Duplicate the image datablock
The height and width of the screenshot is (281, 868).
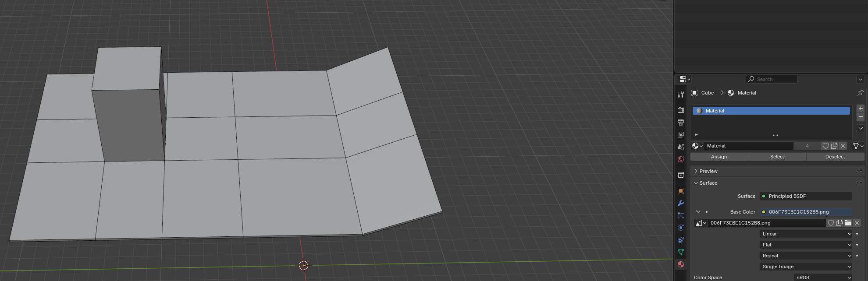840,223
